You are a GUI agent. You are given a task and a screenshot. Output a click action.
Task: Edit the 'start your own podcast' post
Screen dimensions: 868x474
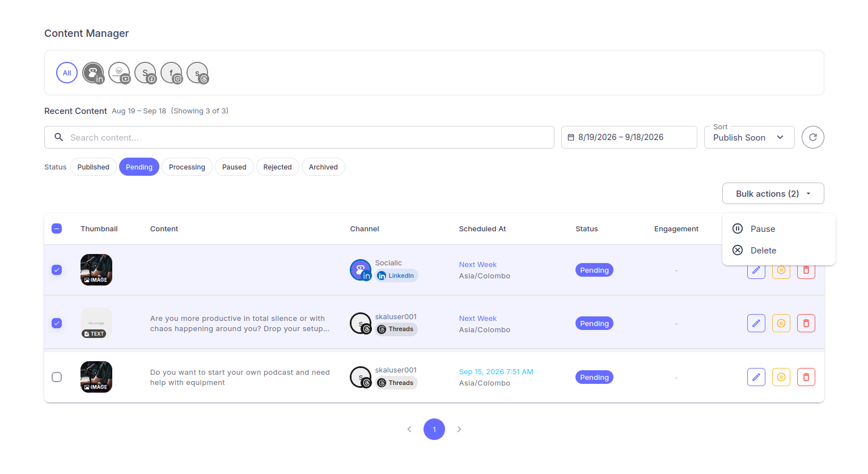[x=756, y=377]
